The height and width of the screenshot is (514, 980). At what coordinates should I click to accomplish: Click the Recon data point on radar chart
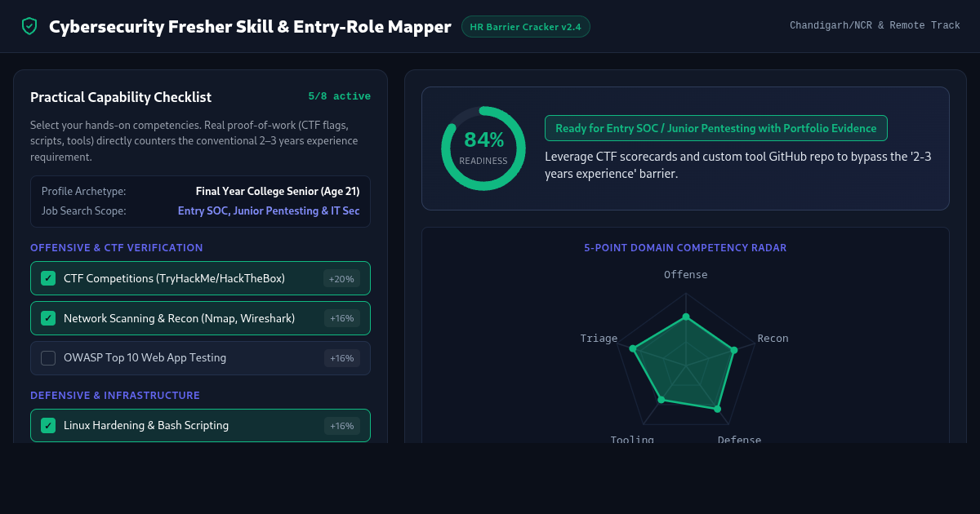(733, 350)
